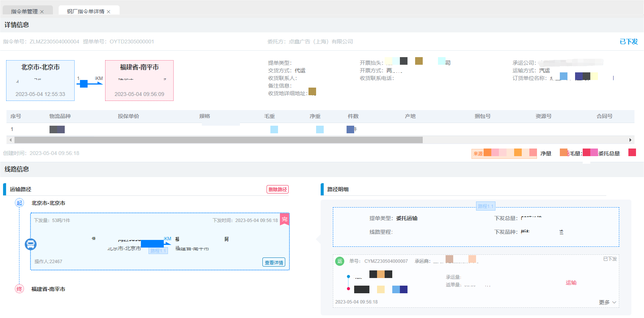
Task: Click the order number ZLMZ230504000004
Action: pyautogui.click(x=54, y=42)
